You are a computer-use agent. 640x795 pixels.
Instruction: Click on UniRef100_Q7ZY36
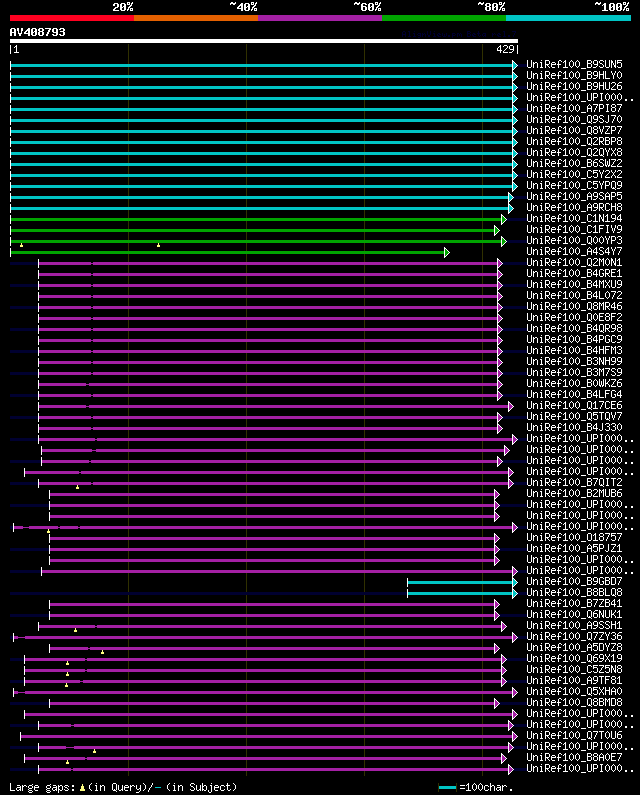pyautogui.click(x=574, y=636)
